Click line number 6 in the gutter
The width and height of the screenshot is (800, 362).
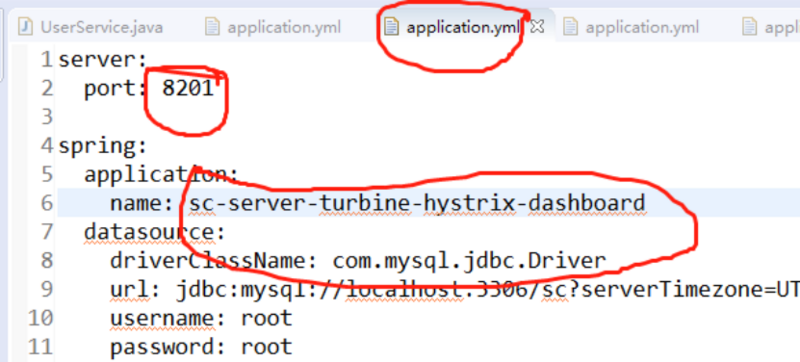tap(46, 203)
